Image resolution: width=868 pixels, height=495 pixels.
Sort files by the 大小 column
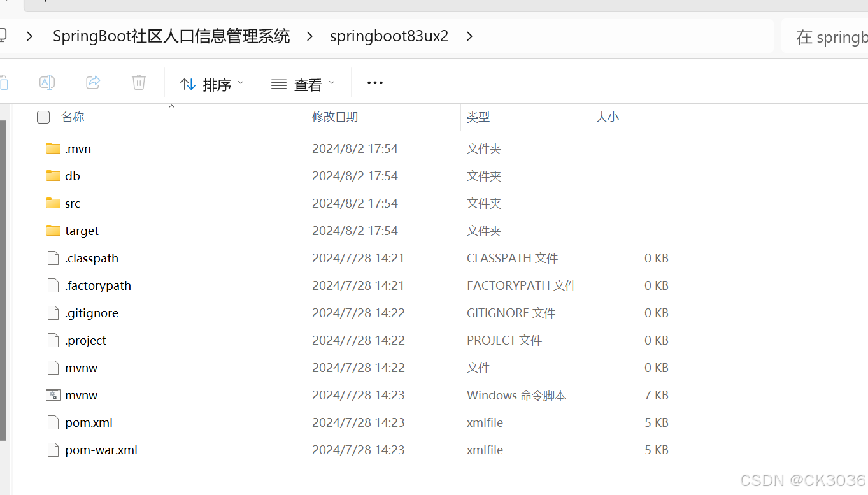click(x=607, y=117)
